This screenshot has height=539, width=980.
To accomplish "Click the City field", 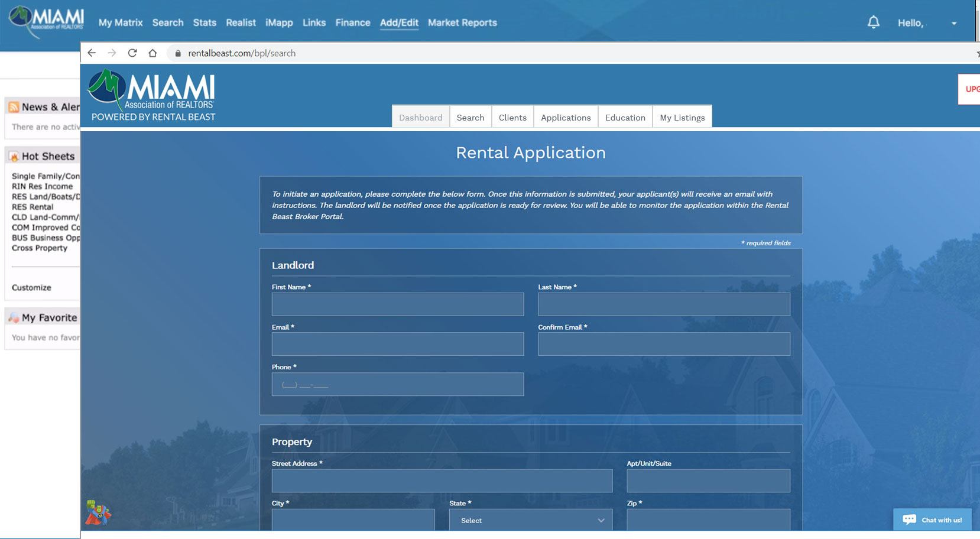I will point(353,520).
